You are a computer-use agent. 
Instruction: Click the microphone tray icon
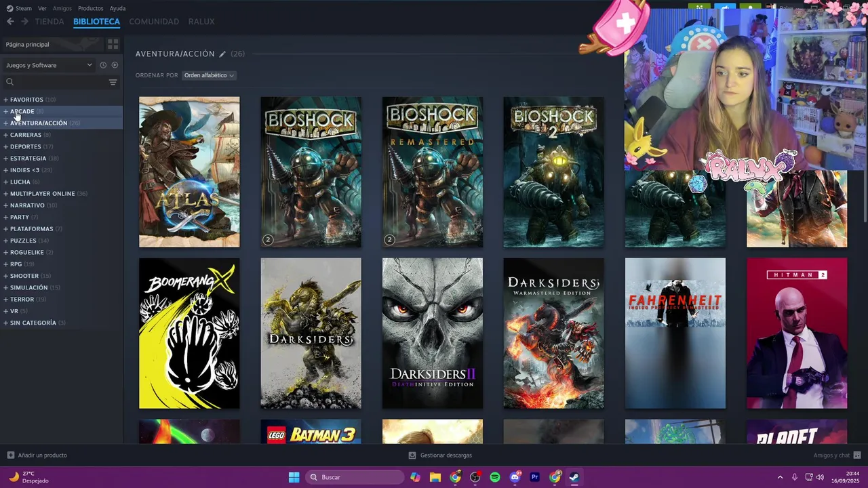795,477
